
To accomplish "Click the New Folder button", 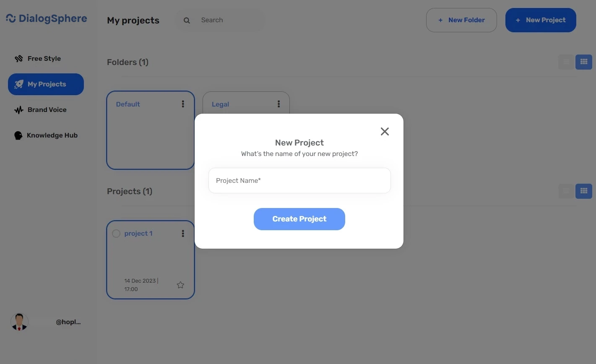I will point(461,20).
